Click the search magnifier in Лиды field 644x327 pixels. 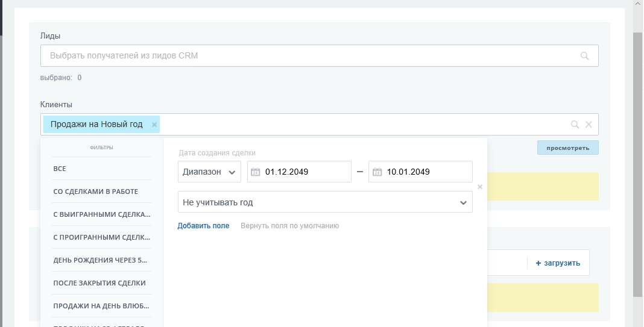pos(584,56)
